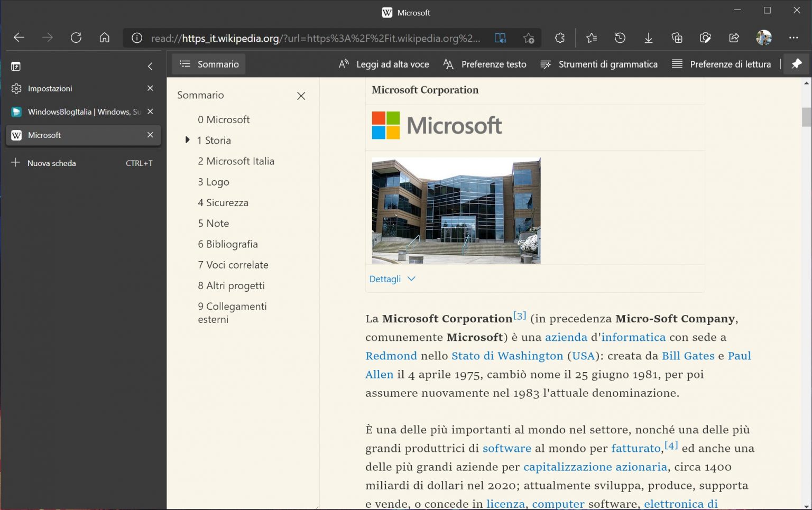Open the browser extensions menu
812x510 pixels.
559,38
